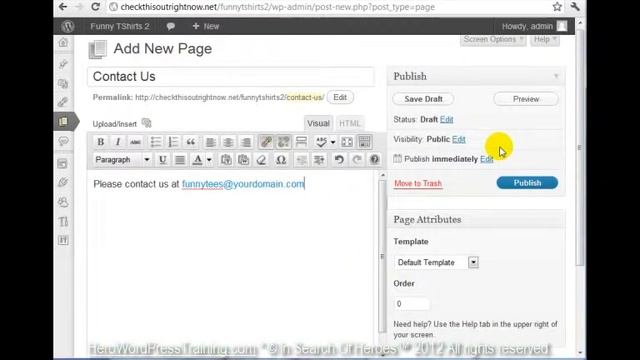Click the outdent icon
This screenshot has height=360, width=640.
click(x=301, y=160)
